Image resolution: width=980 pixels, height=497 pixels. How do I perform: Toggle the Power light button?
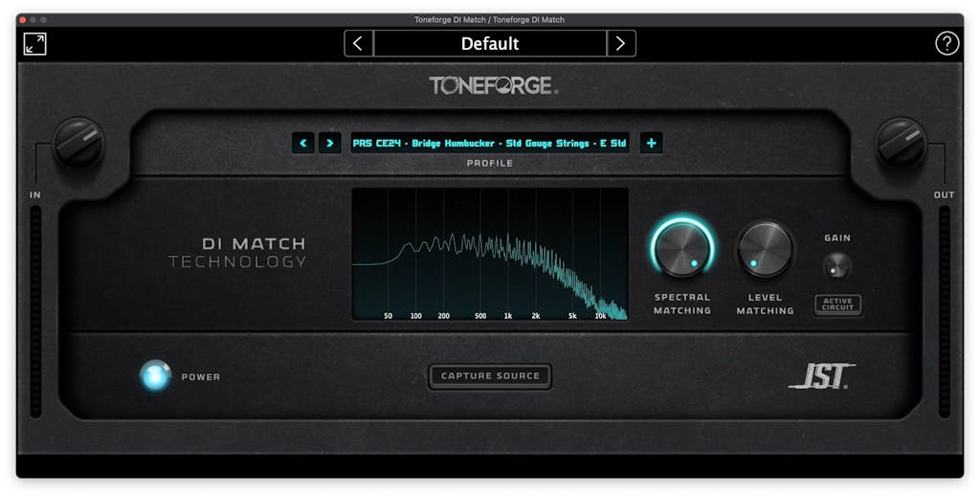pyautogui.click(x=155, y=376)
